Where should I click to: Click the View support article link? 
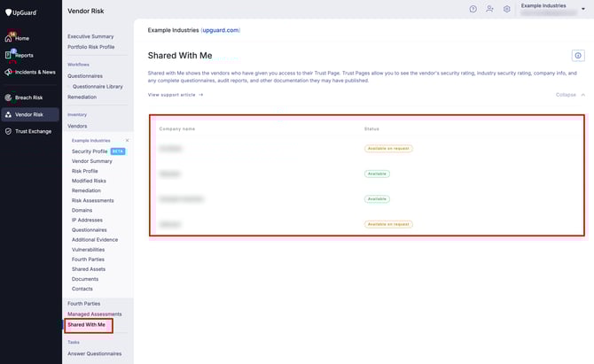pos(176,94)
